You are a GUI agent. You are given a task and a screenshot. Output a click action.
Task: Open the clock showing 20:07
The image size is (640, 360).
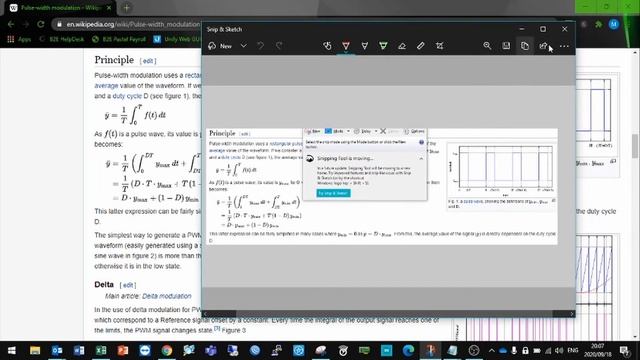pos(597,350)
